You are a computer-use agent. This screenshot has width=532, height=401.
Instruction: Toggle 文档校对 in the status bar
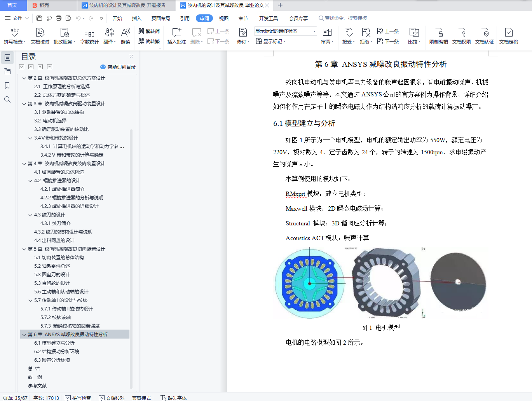tap(112, 398)
